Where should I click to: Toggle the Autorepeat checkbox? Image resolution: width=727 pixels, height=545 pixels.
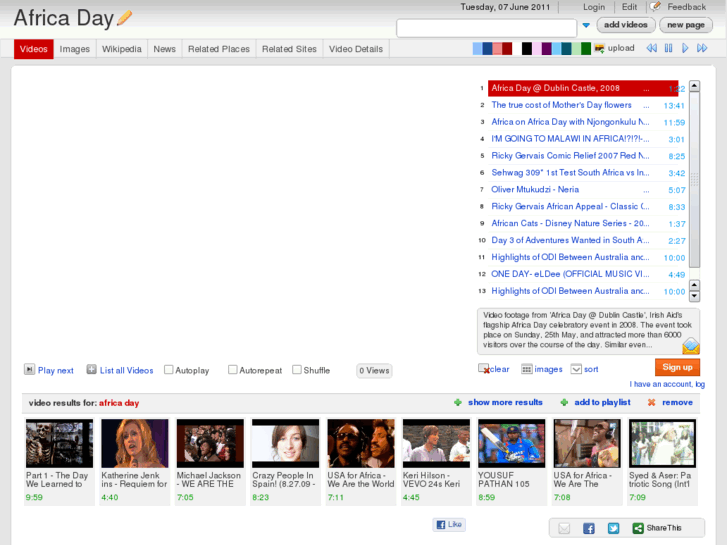point(233,370)
